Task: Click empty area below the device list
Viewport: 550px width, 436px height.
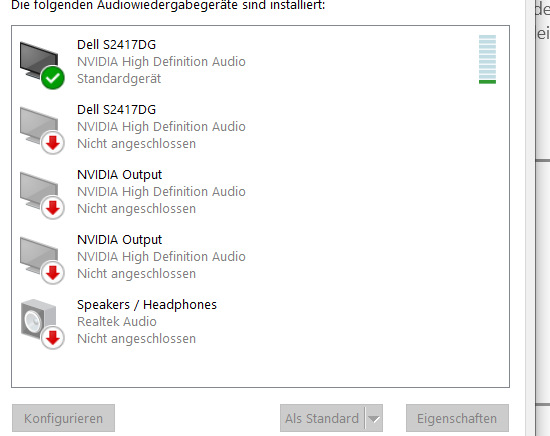Action: (260, 370)
